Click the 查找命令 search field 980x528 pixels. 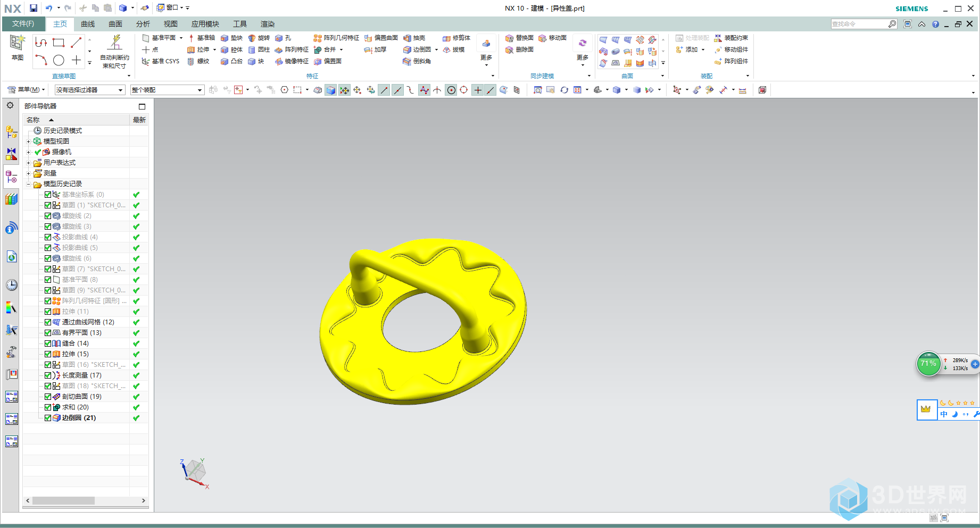tap(860, 24)
